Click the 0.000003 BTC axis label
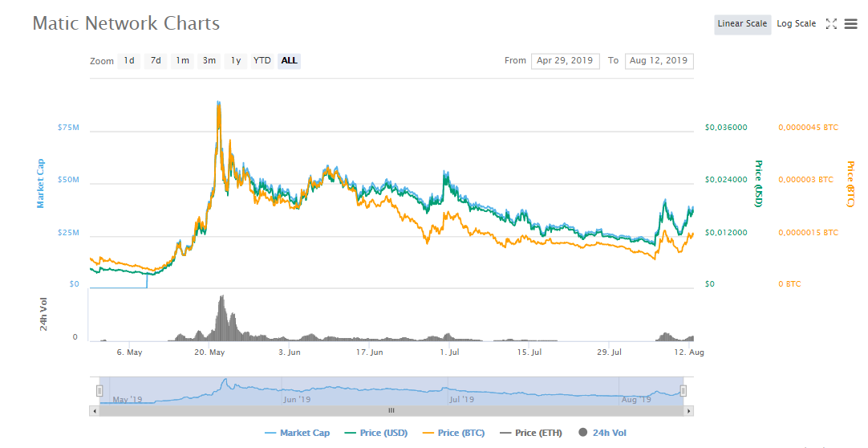 coord(805,179)
